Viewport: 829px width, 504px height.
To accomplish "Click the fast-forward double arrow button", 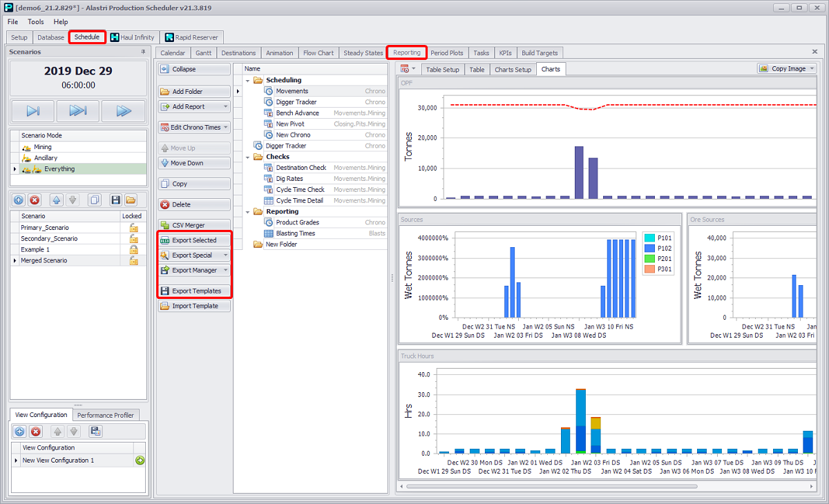I will tap(123, 110).
